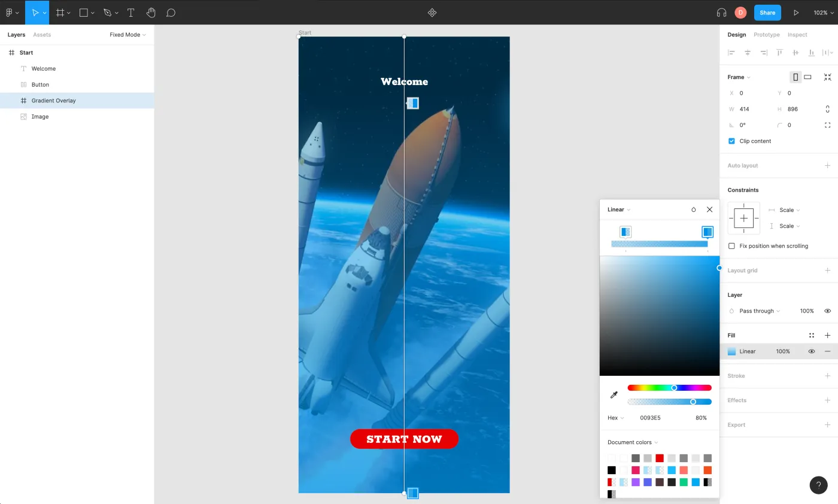Switch to the Prototype tab

767,35
